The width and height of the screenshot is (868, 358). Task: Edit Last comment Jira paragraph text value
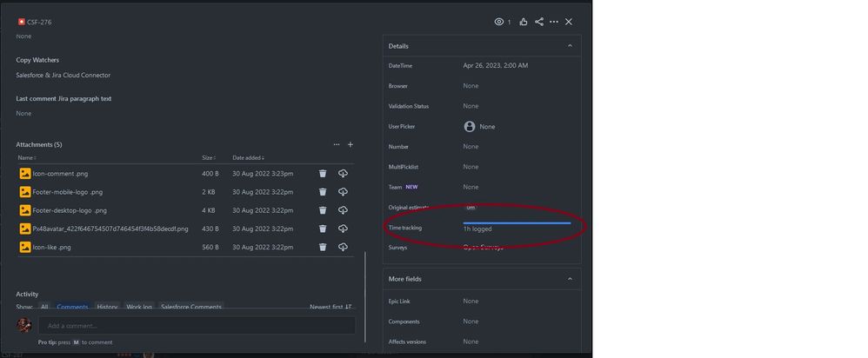(x=23, y=114)
